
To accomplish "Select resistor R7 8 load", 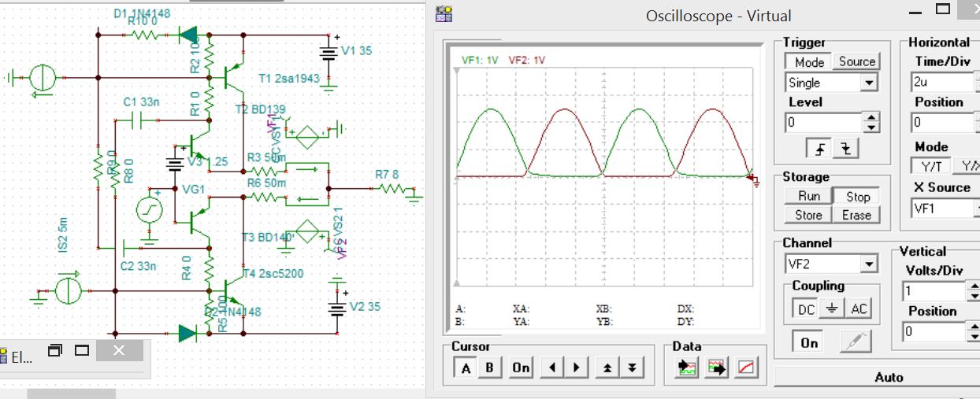I will 392,189.
